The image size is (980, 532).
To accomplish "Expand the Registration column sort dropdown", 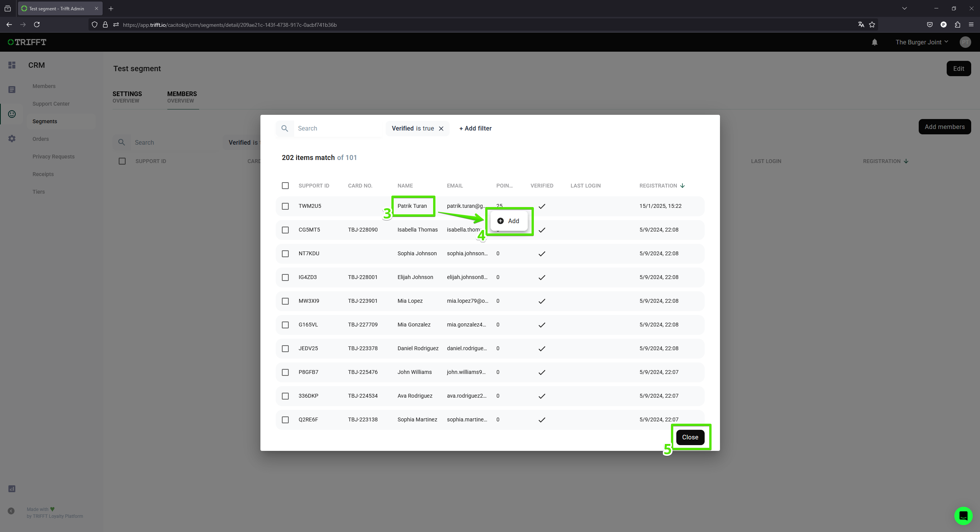I will coord(683,185).
